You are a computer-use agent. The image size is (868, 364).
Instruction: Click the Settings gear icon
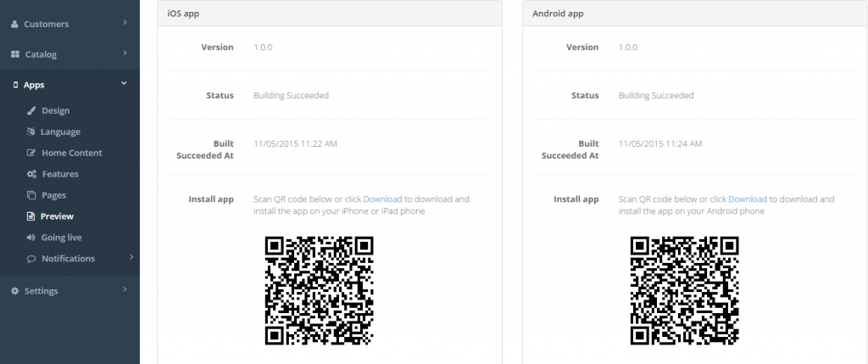[15, 291]
